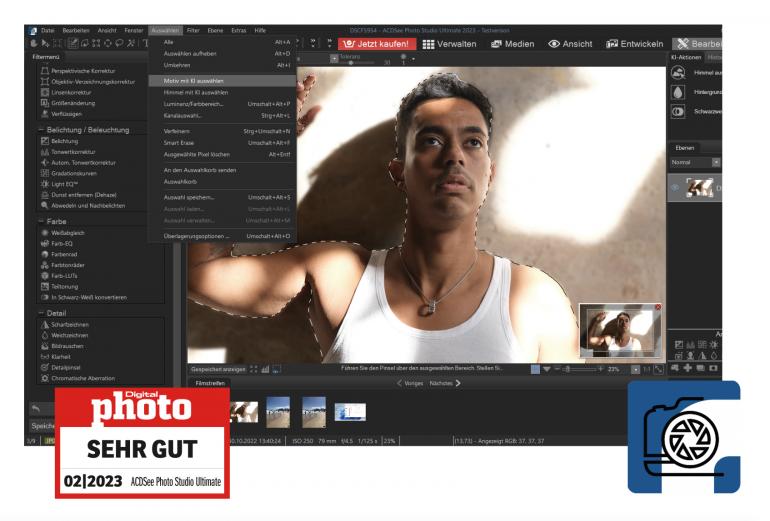Choose Umkehren in the Auswählen menu

tap(222, 65)
